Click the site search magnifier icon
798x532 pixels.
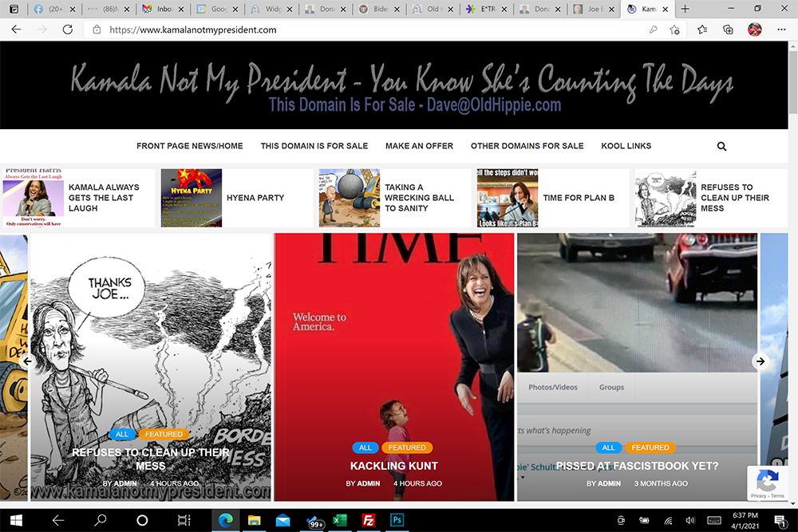pyautogui.click(x=721, y=146)
